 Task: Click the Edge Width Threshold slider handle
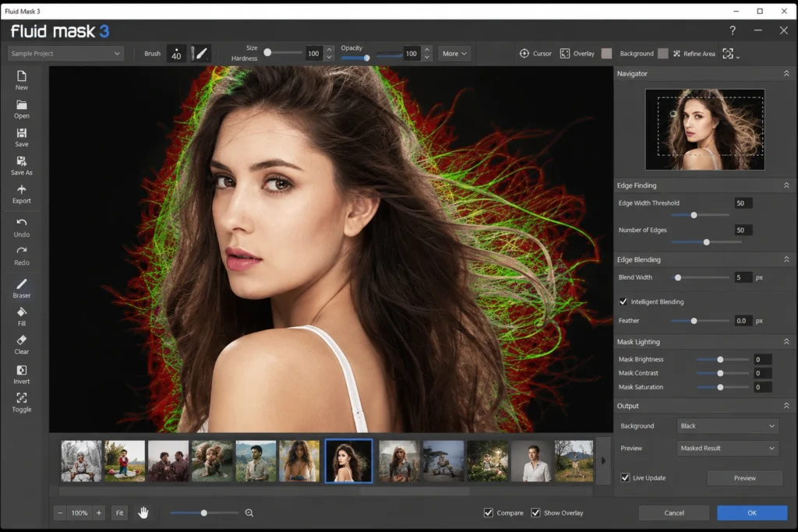694,215
